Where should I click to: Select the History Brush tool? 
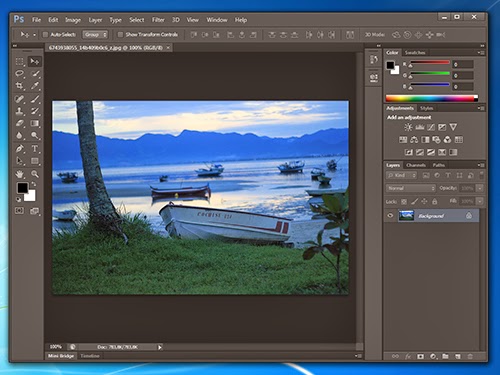[35, 111]
